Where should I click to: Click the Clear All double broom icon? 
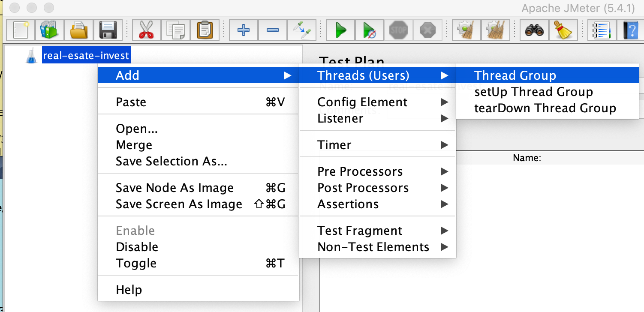(495, 30)
